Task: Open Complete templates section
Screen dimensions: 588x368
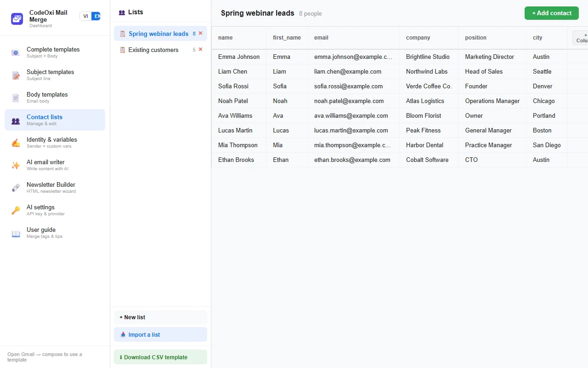Action: pyautogui.click(x=55, y=52)
